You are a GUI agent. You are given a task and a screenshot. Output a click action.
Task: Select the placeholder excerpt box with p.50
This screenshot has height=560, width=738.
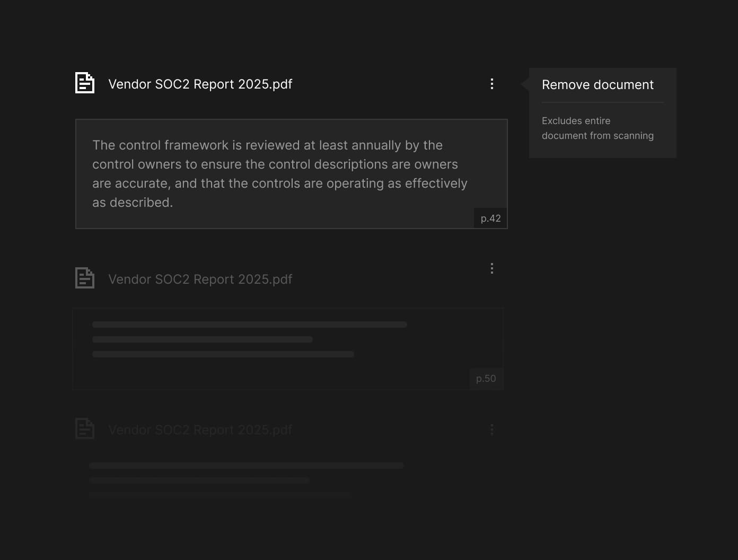[288, 349]
